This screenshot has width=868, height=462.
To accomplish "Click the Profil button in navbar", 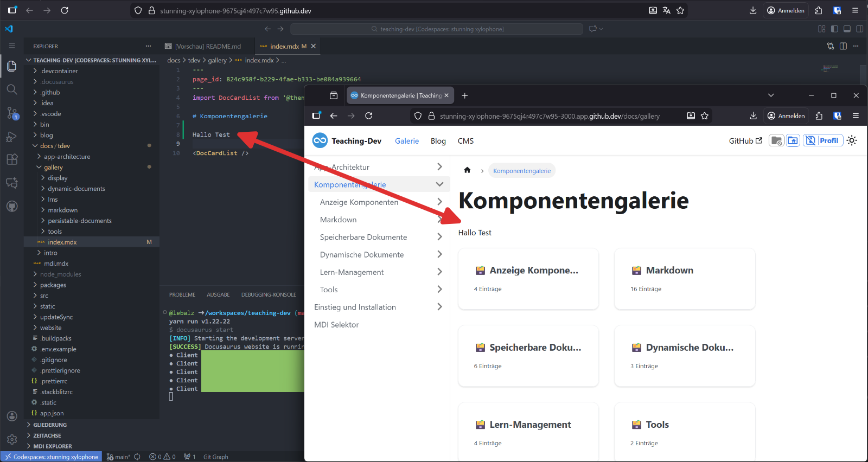I will [823, 140].
